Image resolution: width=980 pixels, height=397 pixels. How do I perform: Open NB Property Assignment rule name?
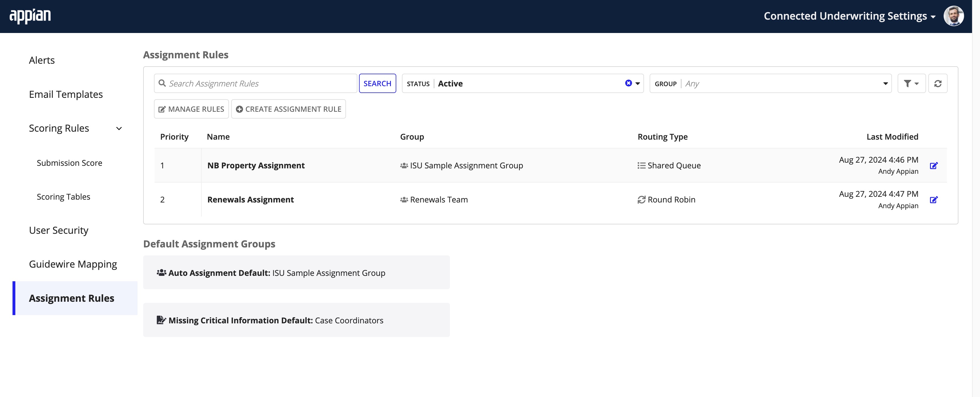tap(256, 165)
